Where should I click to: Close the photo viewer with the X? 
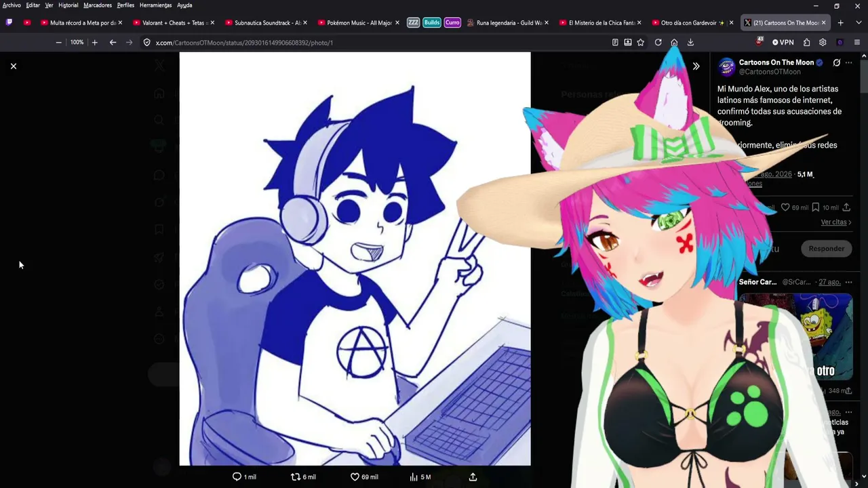[13, 66]
